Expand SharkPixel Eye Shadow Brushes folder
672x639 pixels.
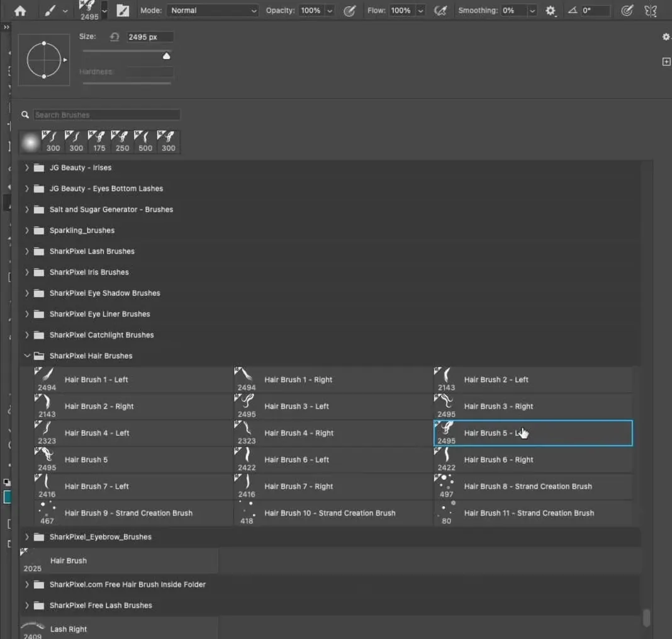point(26,293)
